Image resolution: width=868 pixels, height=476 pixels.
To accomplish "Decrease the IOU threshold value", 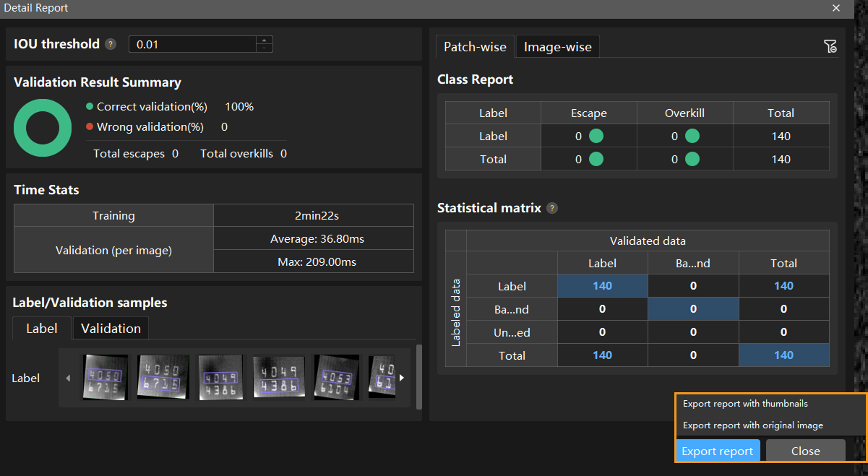I will tap(265, 48).
